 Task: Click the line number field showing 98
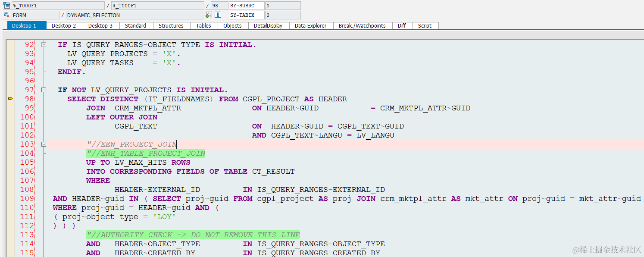[x=219, y=6]
